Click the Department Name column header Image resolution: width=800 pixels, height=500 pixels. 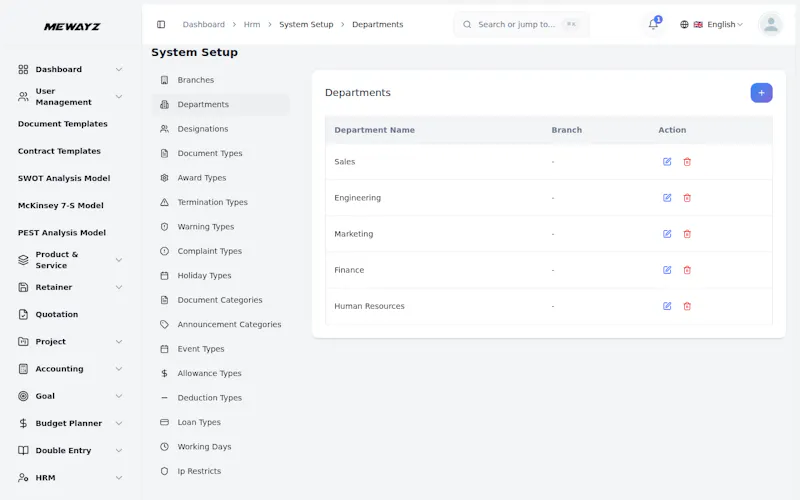374,130
